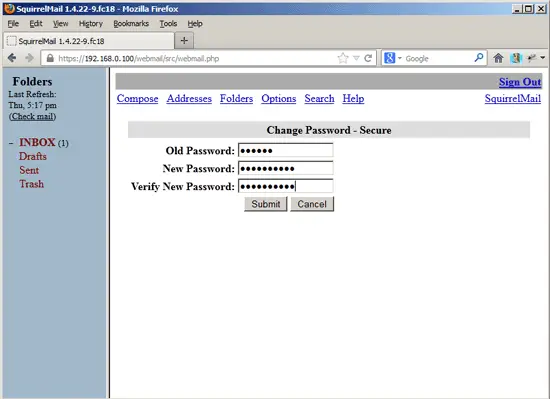Open the Compose link
Viewport: 550px width, 399px height.
[x=138, y=99]
